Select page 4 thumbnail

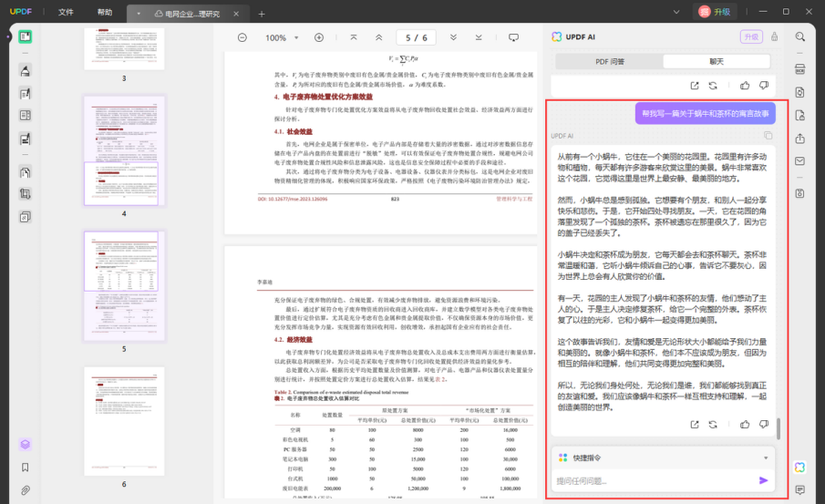pos(124,151)
